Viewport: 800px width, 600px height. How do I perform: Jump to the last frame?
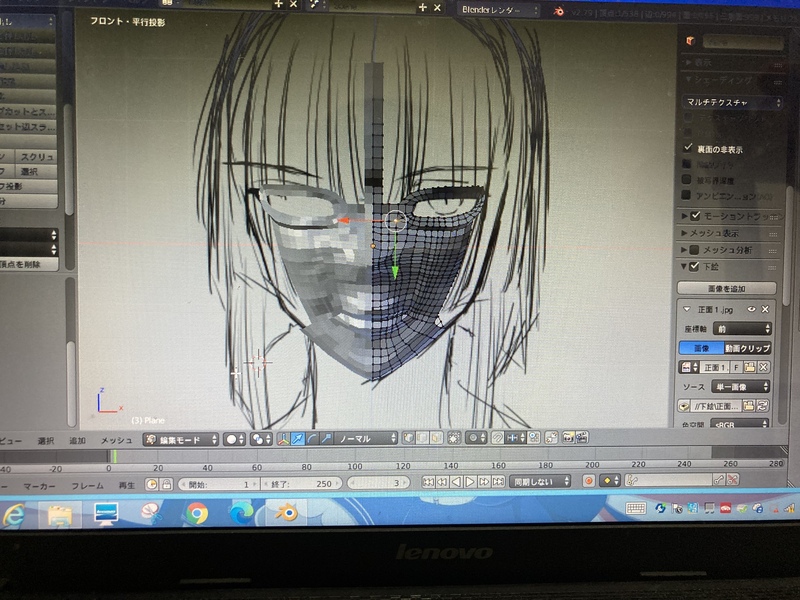coord(498,482)
